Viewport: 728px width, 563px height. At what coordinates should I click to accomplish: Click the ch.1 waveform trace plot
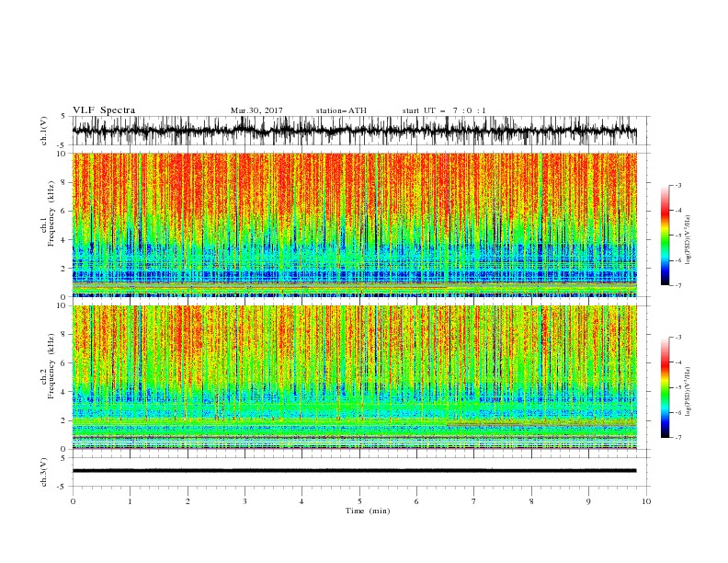tap(354, 131)
